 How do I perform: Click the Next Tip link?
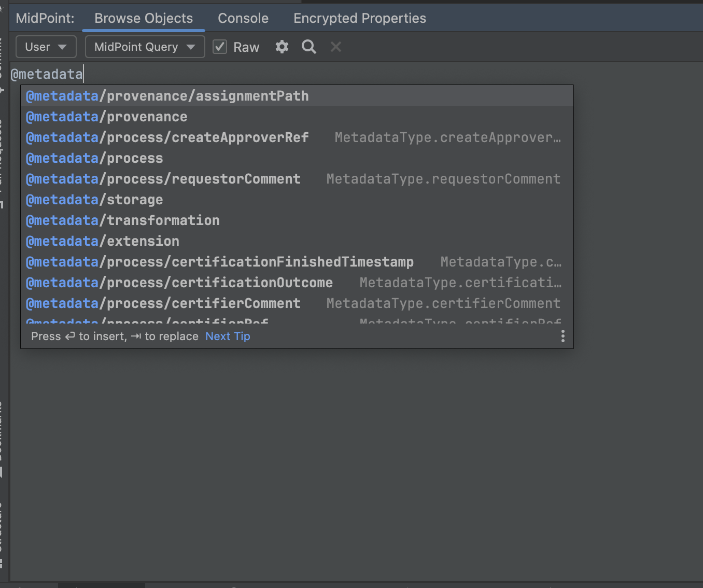(x=228, y=336)
